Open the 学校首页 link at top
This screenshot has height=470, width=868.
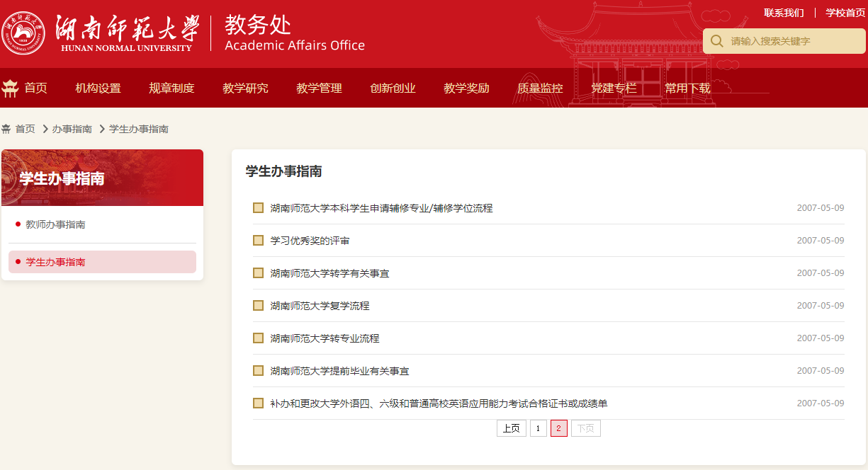tap(845, 13)
